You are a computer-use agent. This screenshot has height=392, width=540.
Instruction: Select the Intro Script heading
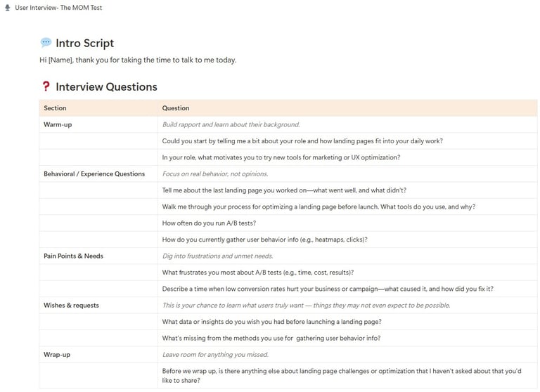(x=84, y=43)
